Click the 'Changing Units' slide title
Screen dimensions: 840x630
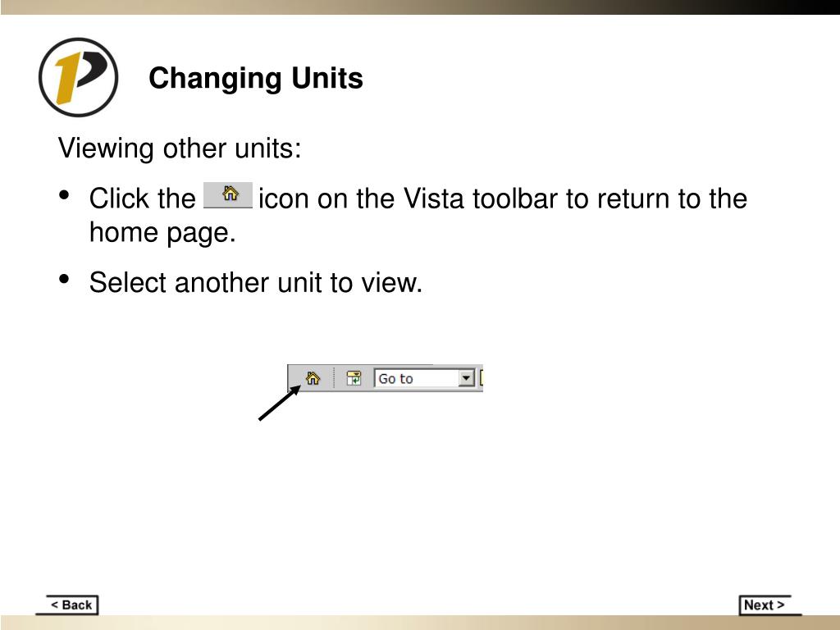coord(256,78)
